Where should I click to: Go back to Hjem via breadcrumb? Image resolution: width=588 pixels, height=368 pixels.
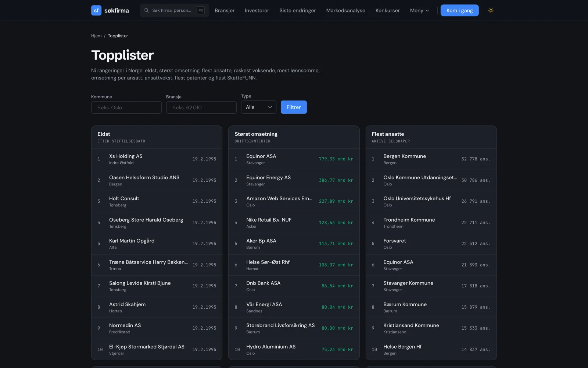tap(96, 36)
